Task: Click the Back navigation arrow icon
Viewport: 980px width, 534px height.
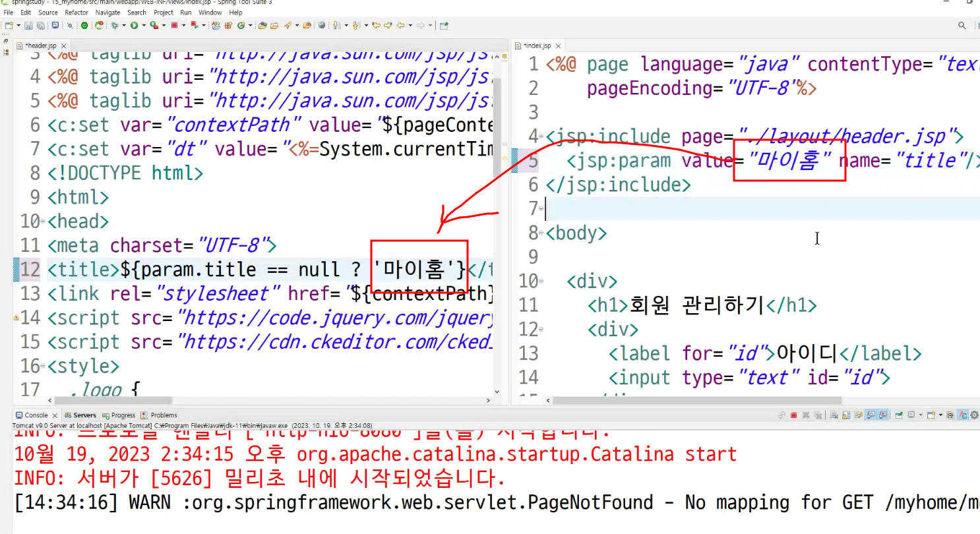Action: click(401, 26)
